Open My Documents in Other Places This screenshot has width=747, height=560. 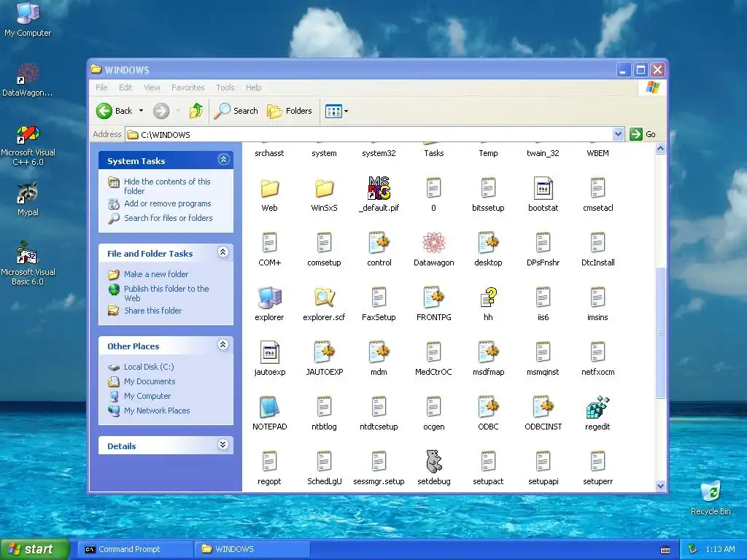point(150,381)
